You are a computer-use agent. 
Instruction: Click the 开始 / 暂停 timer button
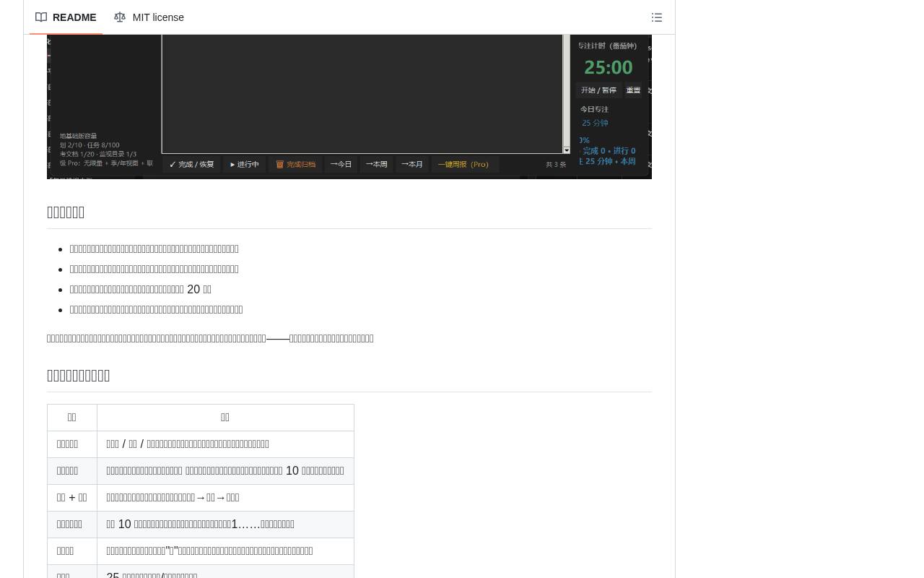[x=598, y=90]
